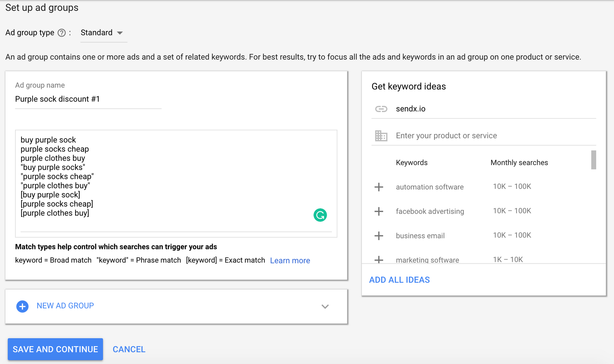
Task: Open the Standard ad group type dropdown
Action: click(102, 33)
